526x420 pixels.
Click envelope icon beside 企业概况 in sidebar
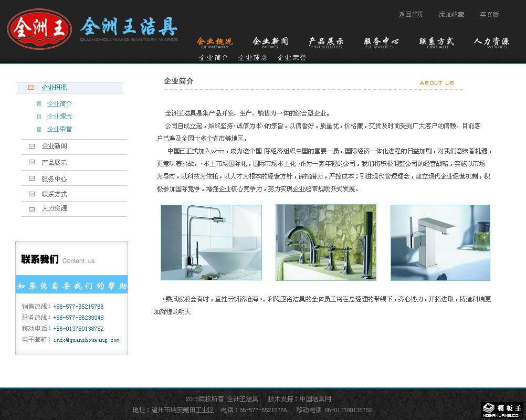click(x=31, y=88)
